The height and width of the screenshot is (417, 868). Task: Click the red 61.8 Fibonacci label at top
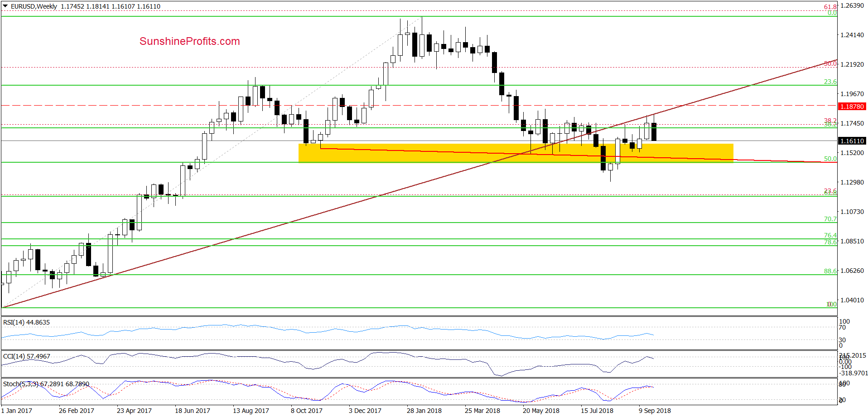coord(830,7)
